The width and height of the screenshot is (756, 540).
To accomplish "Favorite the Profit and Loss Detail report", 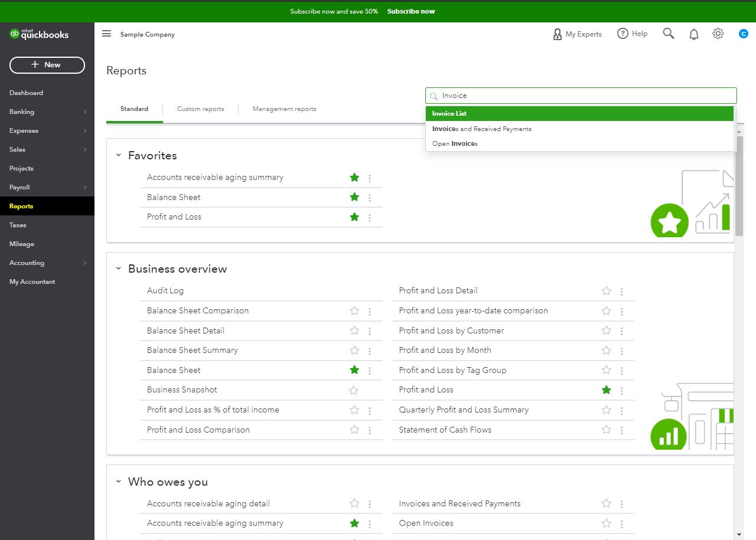I will 606,290.
